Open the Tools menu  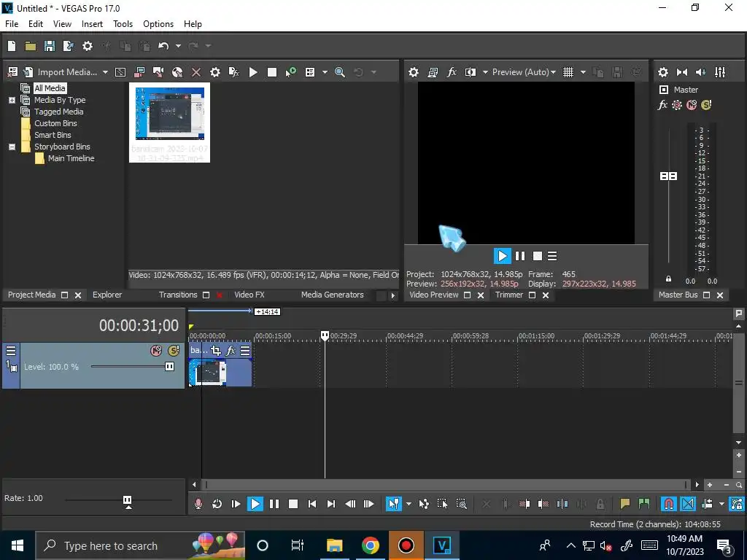(123, 24)
